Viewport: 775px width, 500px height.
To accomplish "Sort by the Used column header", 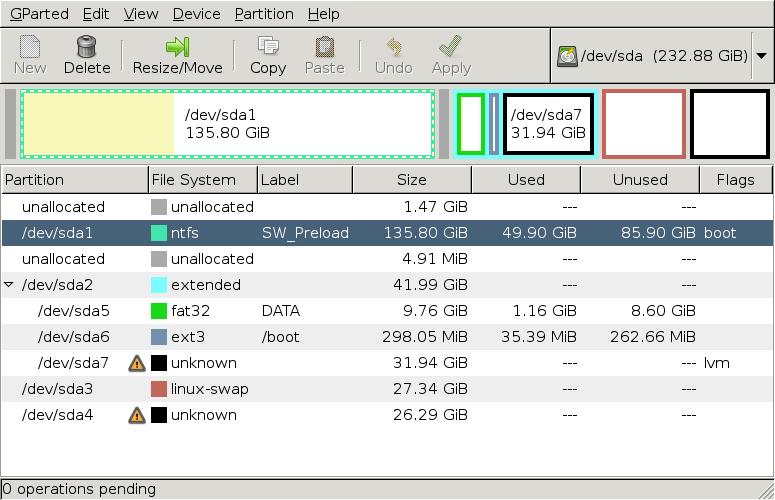I will [526, 180].
